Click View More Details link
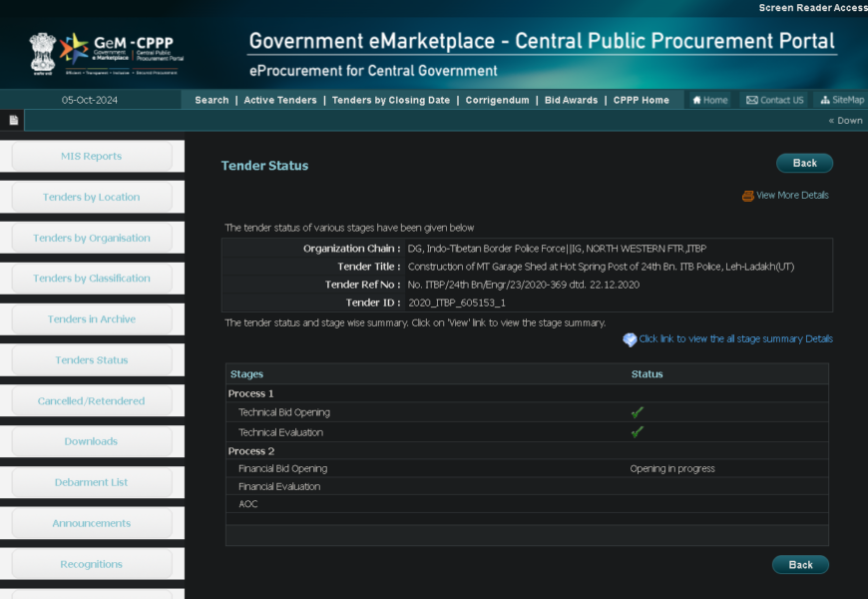Screen dimensions: 868x599 click(792, 196)
